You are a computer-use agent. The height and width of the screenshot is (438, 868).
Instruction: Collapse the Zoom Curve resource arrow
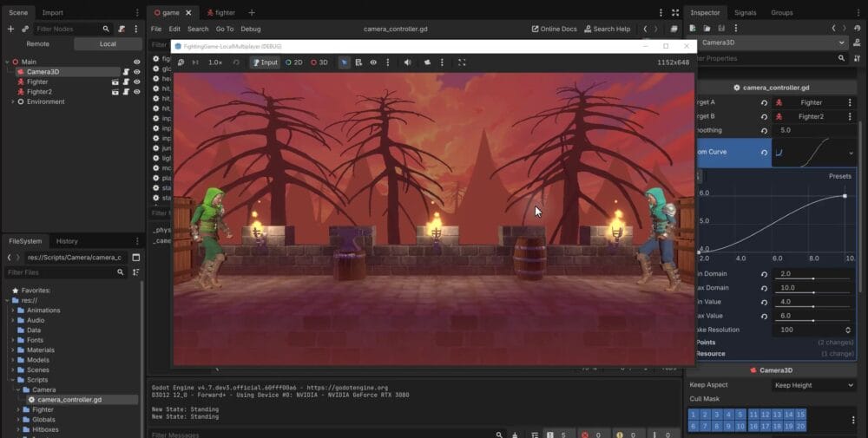point(851,154)
